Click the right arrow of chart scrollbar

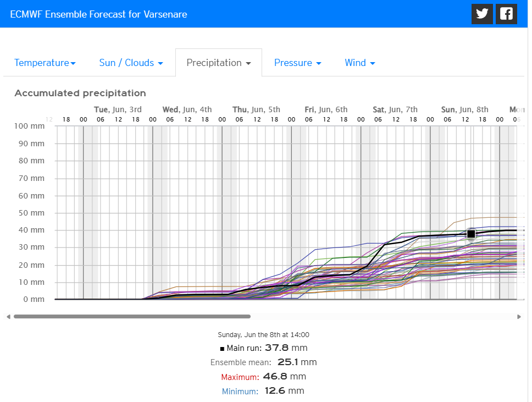(519, 317)
